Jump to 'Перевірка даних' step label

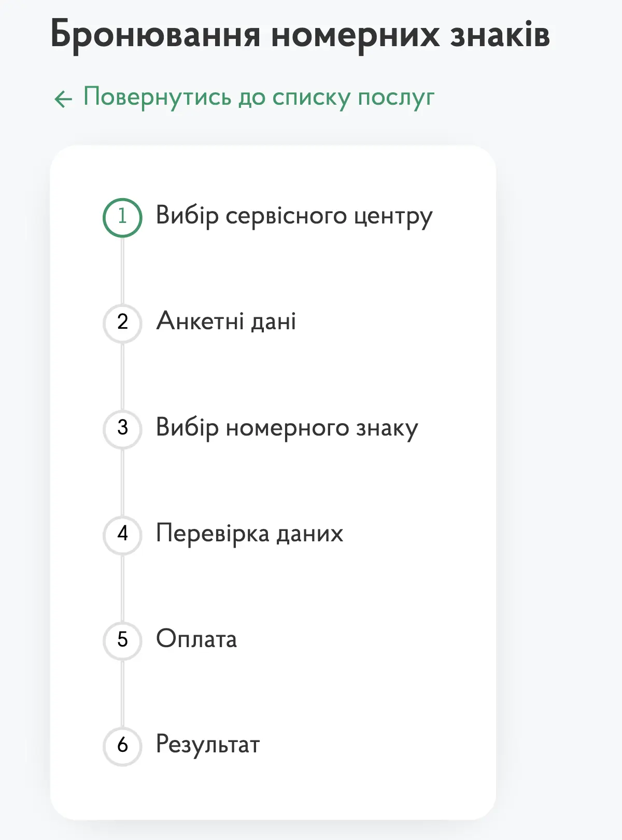tap(249, 534)
